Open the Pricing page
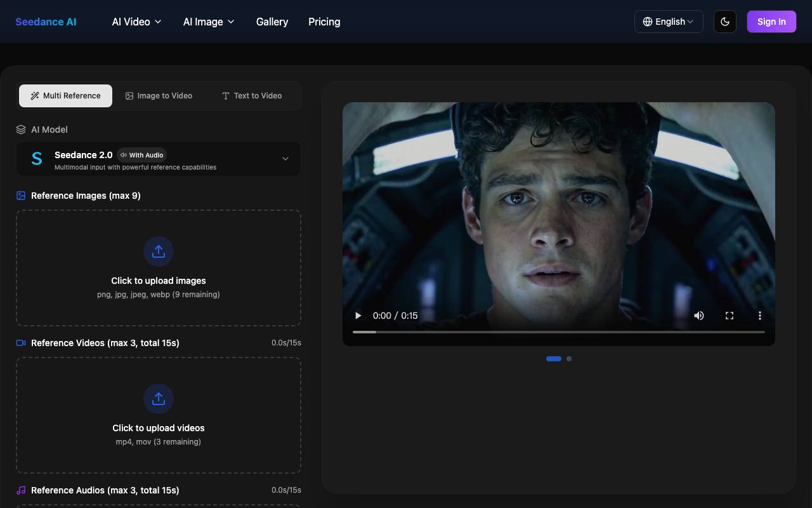Screen dimensions: 812x508 (x=324, y=22)
